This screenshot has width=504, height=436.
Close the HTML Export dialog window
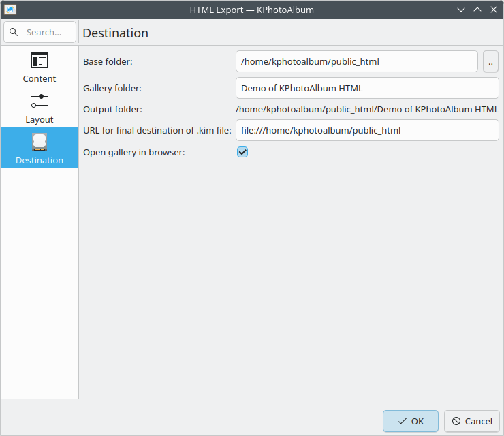pos(493,10)
